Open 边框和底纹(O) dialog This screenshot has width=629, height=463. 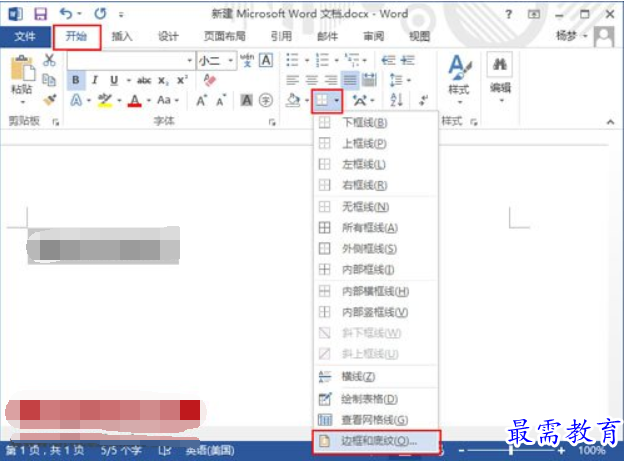tap(376, 441)
